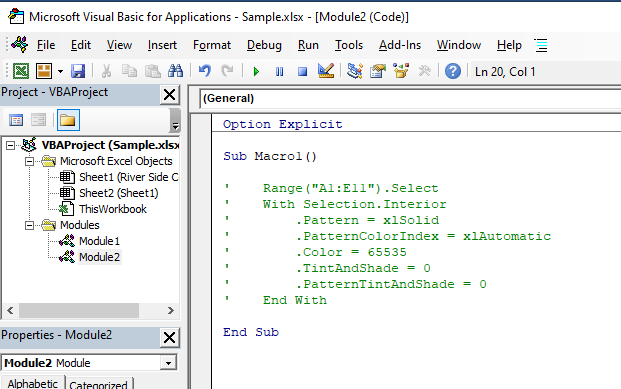Click the View Microsoft Excel toolbar icon

coord(21,71)
